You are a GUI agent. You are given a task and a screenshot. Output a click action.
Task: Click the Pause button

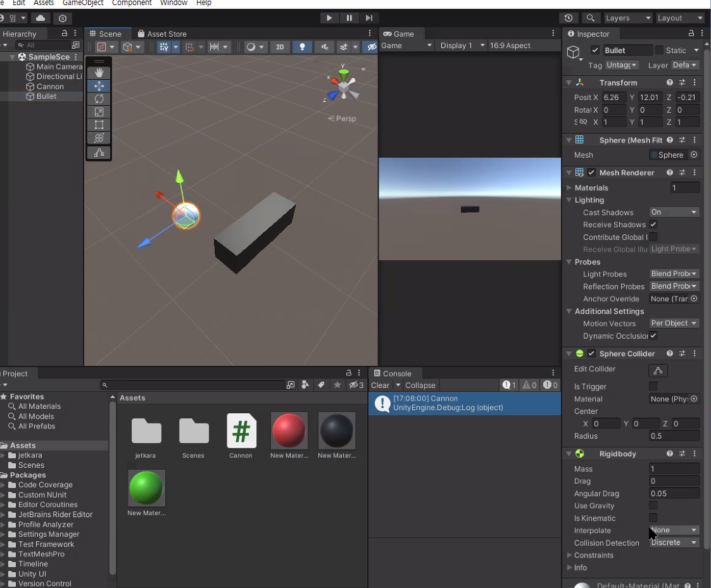tap(349, 18)
